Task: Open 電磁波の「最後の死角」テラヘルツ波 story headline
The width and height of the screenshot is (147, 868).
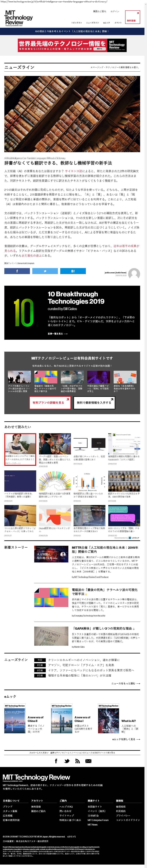Action: click(x=105, y=592)
